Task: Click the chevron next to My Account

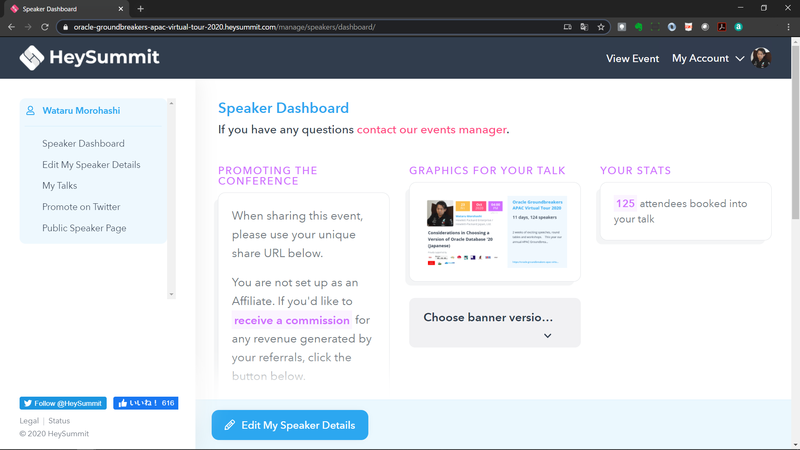Action: 739,59
